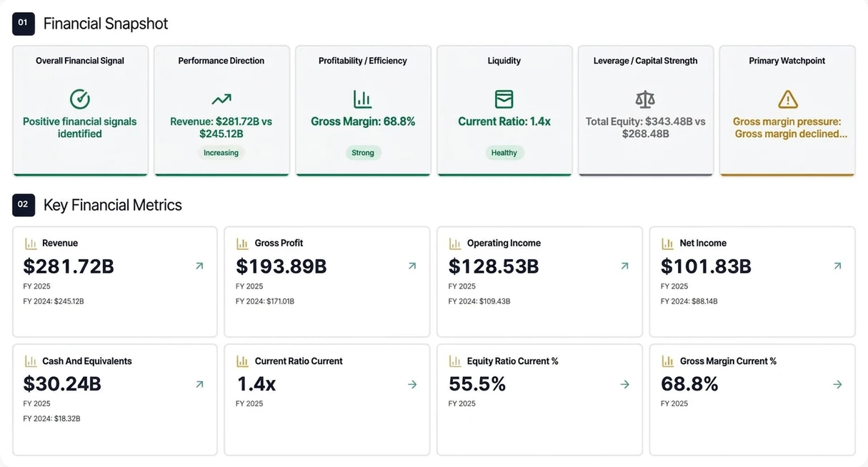The width and height of the screenshot is (868, 467).
Task: Click the Leverage / Capital Strength card title
Action: click(x=646, y=61)
